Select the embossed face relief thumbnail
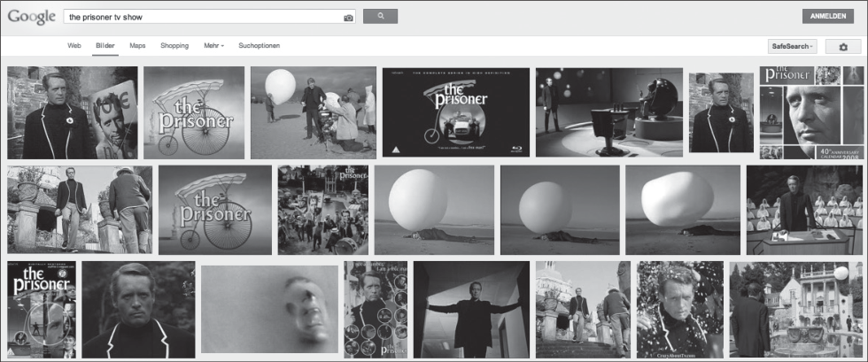Viewport: 868px width, 362px height. click(x=269, y=309)
